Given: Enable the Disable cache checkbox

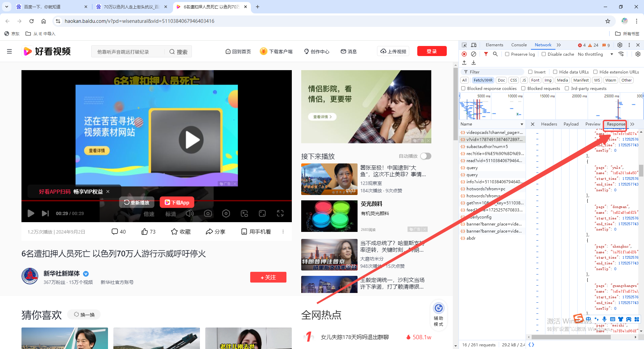Looking at the screenshot, I should (544, 54).
